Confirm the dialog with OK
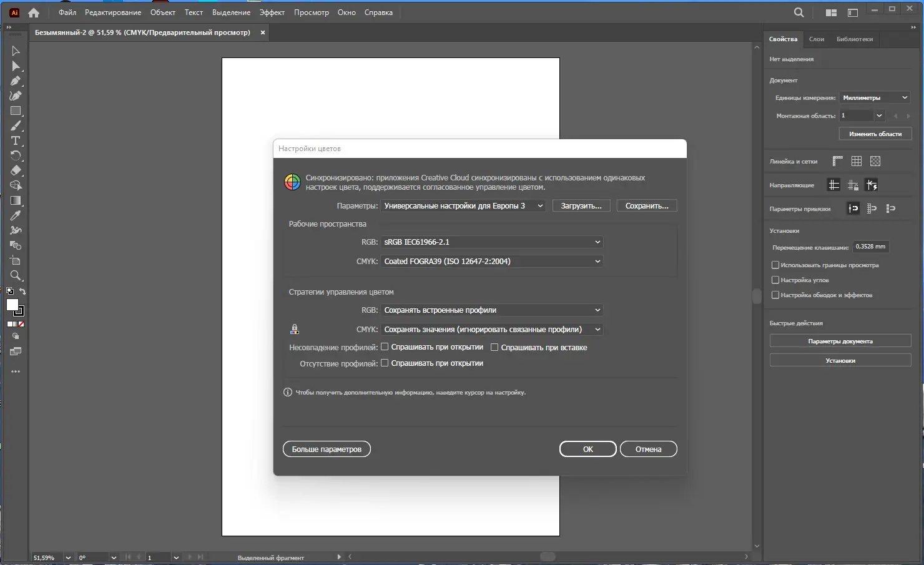924x565 pixels. (588, 449)
